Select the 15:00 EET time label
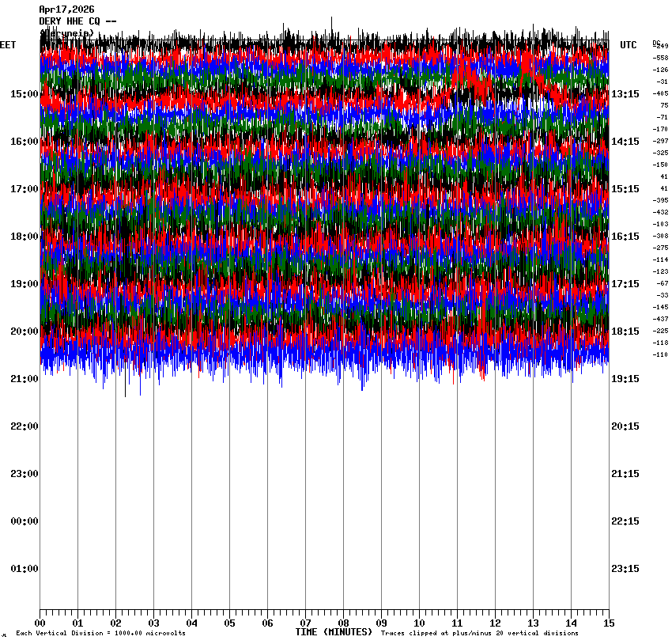The image size is (672, 644). [x=24, y=94]
